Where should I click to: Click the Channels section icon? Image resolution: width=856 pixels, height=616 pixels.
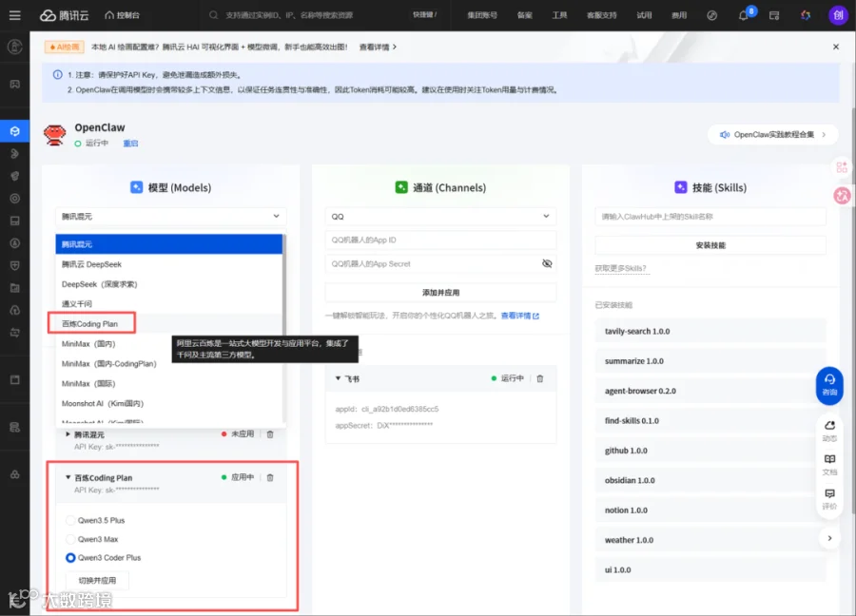[401, 187]
